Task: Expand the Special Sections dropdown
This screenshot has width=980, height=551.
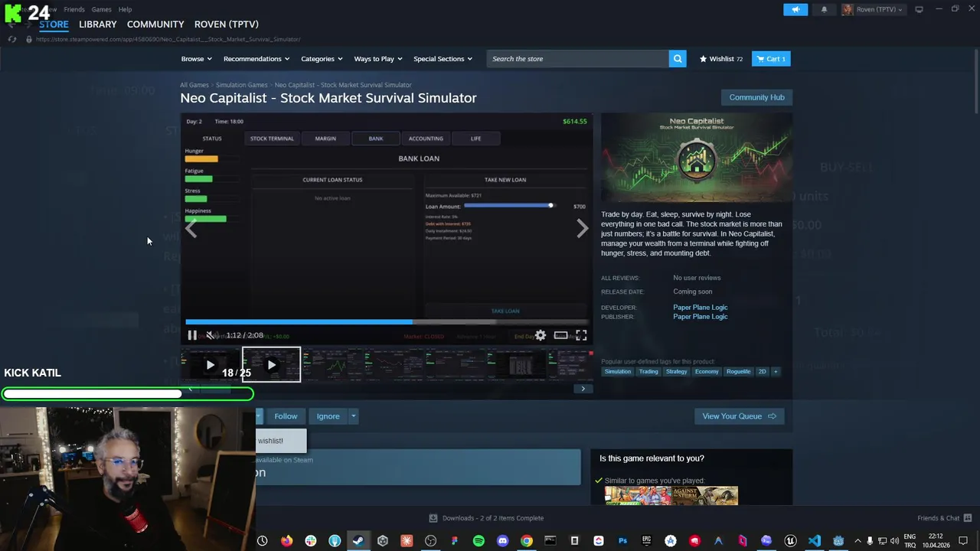Action: [x=443, y=59]
